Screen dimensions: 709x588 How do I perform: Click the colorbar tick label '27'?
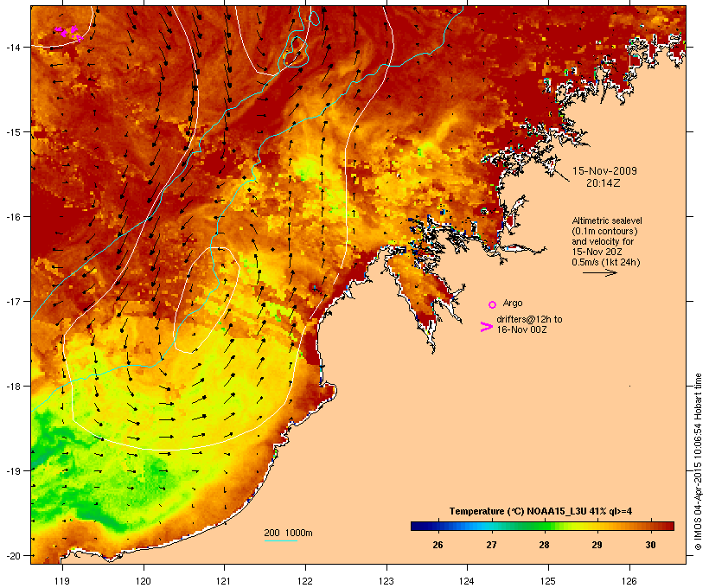coord(491,545)
